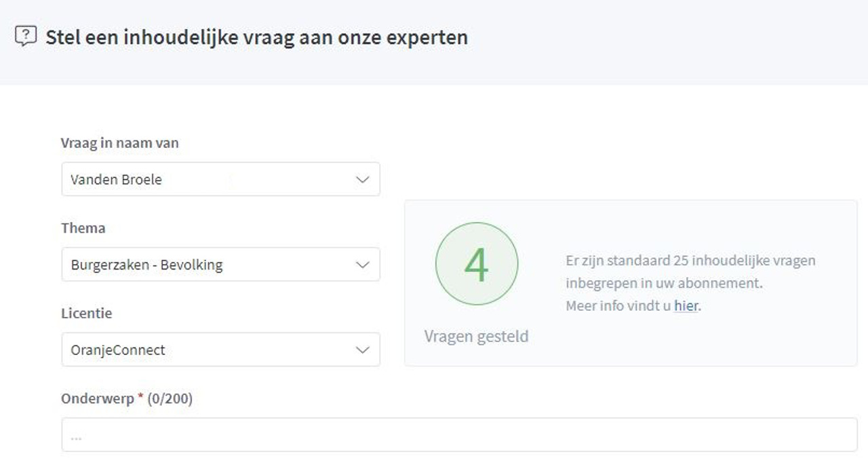Click the 'Burgerzaken - Bevolking' selected value text

point(146,265)
